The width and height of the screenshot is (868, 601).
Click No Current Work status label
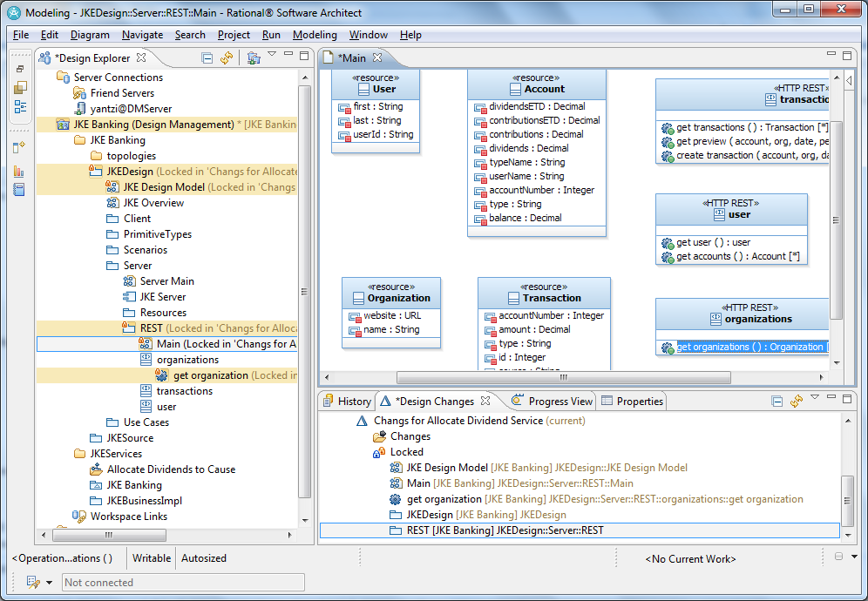690,559
